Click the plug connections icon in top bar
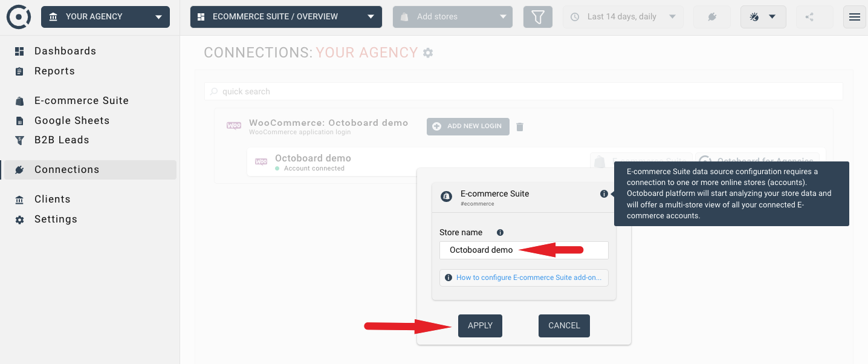Viewport: 868px width, 364px height. (712, 17)
